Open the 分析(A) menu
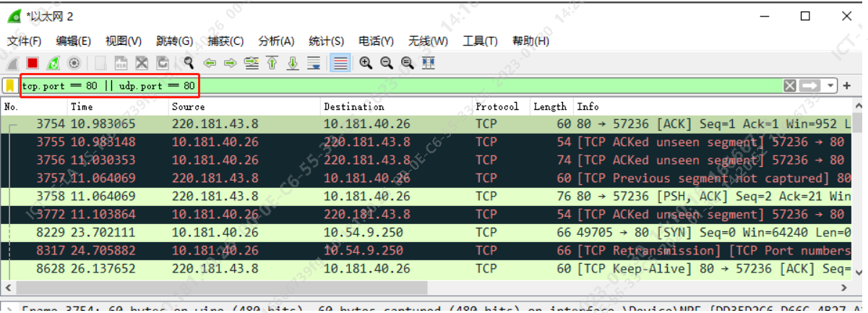Screen dimensions: 868x313 [x=276, y=41]
